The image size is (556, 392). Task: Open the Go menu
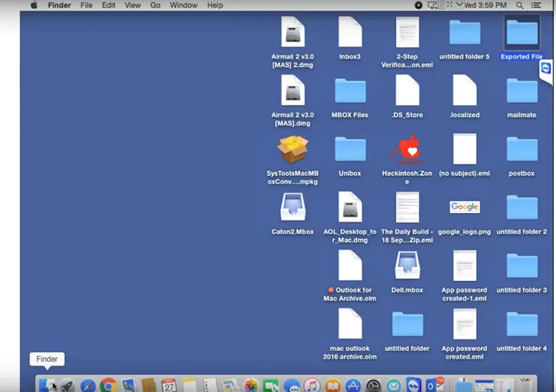tap(155, 5)
